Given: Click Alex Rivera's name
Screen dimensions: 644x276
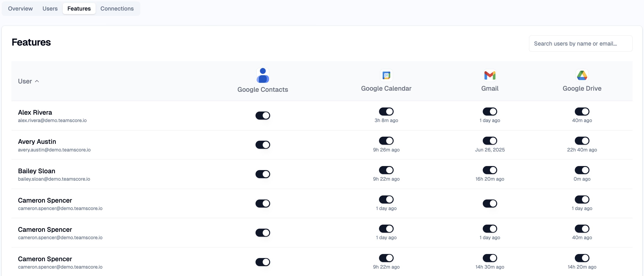Looking at the screenshot, I should (35, 112).
